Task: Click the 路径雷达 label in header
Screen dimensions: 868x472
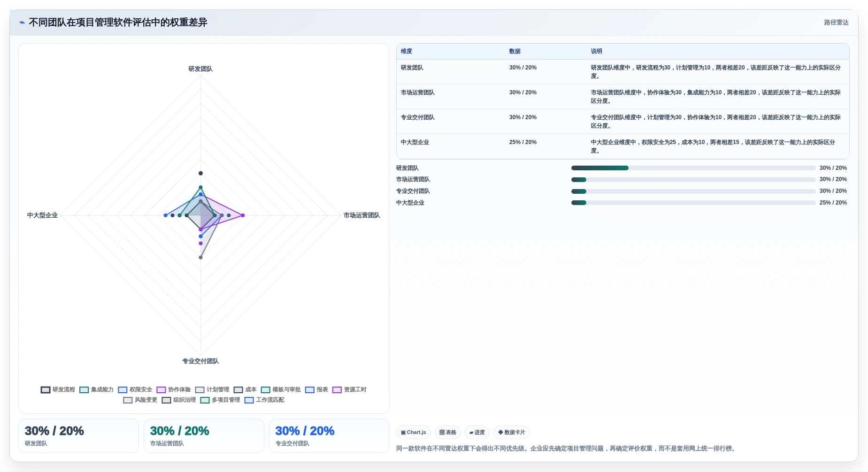Action: coord(836,23)
